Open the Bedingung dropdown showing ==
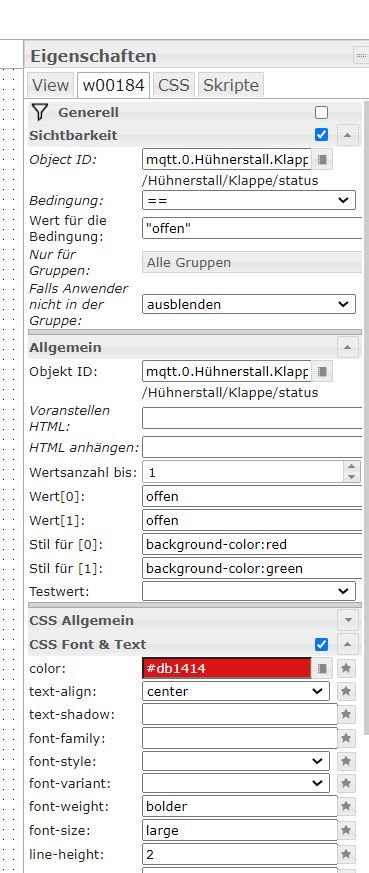Image resolution: width=369 pixels, height=873 pixels. (x=249, y=200)
